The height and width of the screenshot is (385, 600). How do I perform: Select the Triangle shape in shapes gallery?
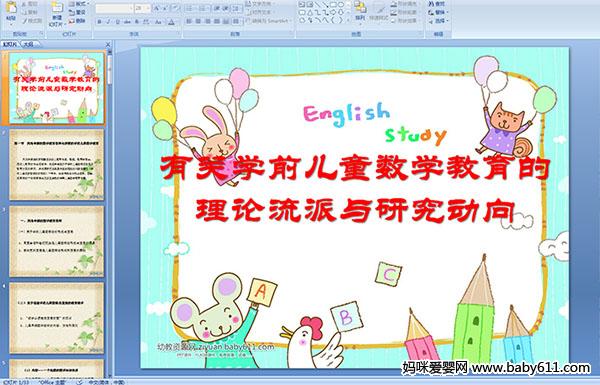(310, 12)
